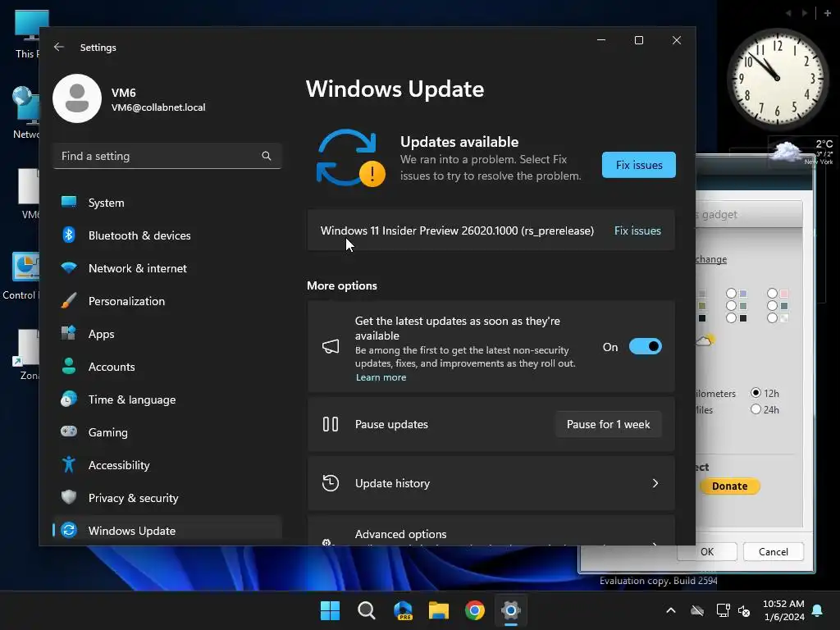Image resolution: width=840 pixels, height=630 pixels.
Task: Select radio beside the checkered transparent swatch
Action: tap(772, 317)
